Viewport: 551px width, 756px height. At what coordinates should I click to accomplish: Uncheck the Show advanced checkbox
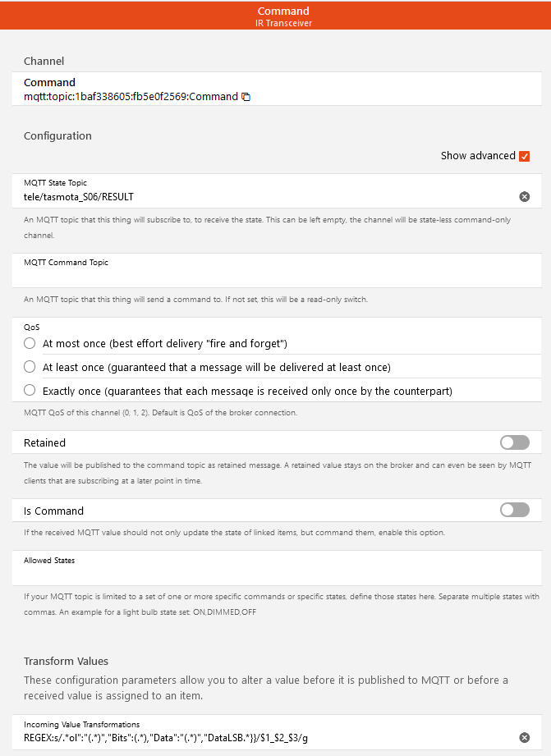(525, 156)
